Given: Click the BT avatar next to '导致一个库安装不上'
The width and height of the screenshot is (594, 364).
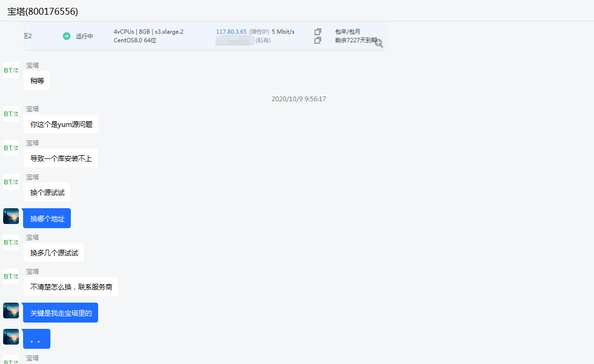Looking at the screenshot, I should tap(11, 148).
